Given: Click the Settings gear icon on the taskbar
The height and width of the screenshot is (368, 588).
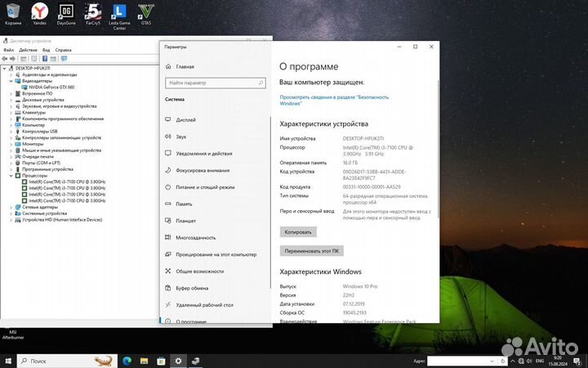Looking at the screenshot, I should [x=179, y=361].
